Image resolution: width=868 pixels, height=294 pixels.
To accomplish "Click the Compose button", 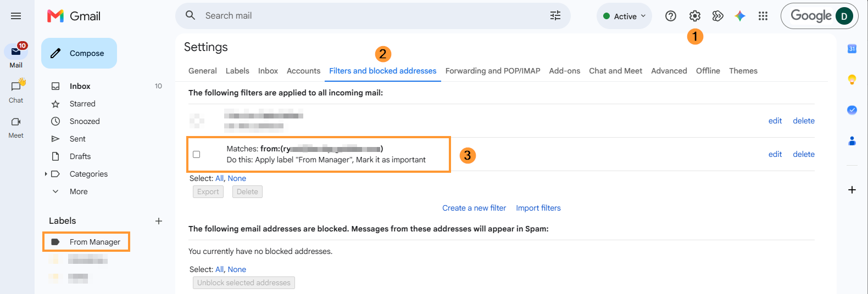I will 79,53.
